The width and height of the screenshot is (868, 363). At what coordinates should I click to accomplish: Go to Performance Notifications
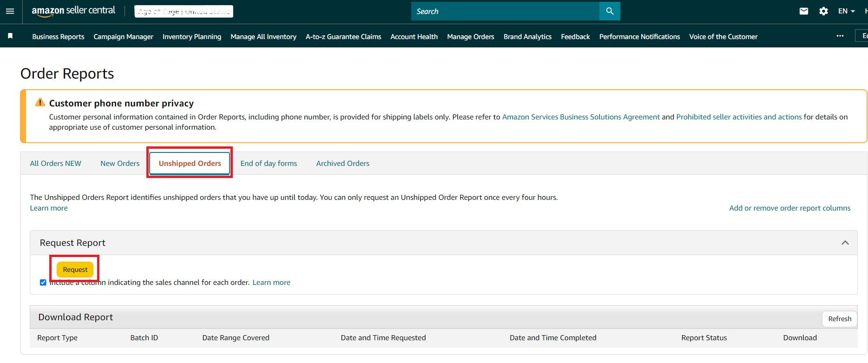click(x=639, y=37)
